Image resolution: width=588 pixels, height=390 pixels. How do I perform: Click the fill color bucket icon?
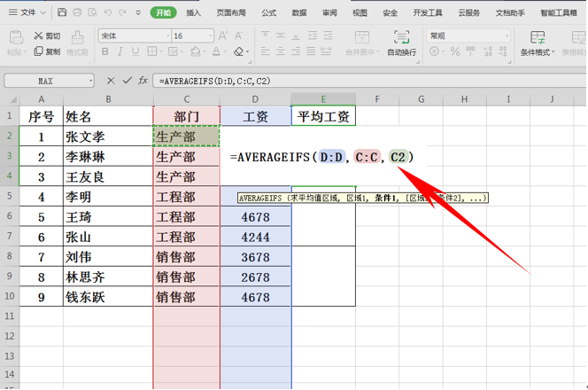point(196,51)
